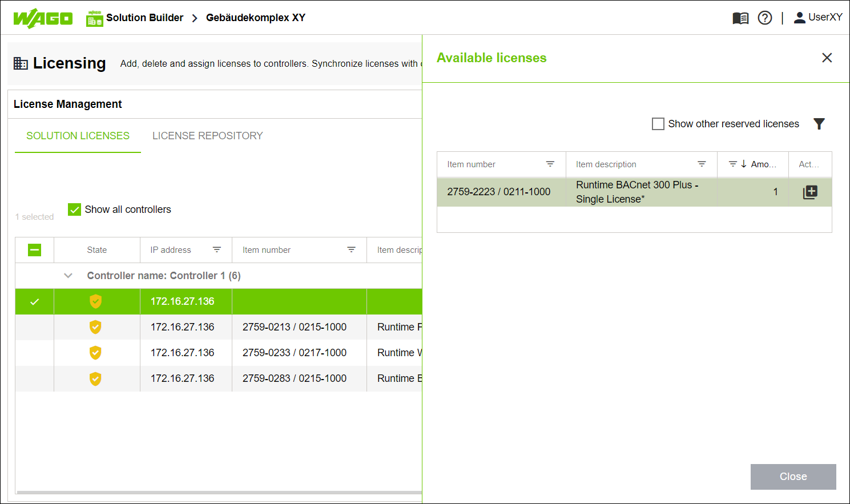Click shield state icon for item 2759-0213
Image resolution: width=850 pixels, height=504 pixels.
pos(95,327)
